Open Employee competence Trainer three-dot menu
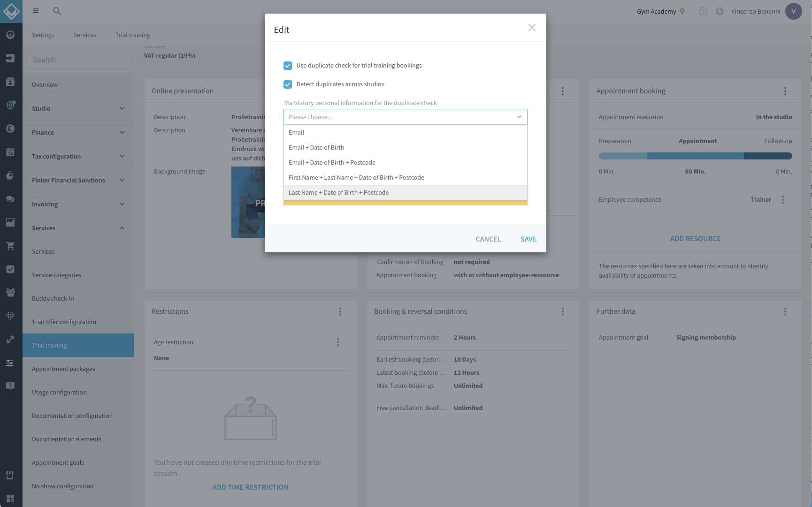Screen dimensions: 812x507 (x=783, y=200)
